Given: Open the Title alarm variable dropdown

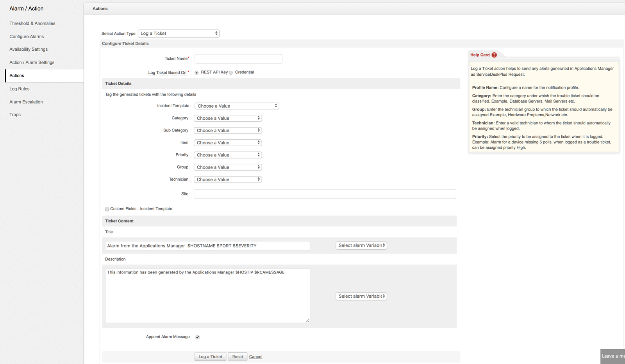Looking at the screenshot, I should point(361,245).
